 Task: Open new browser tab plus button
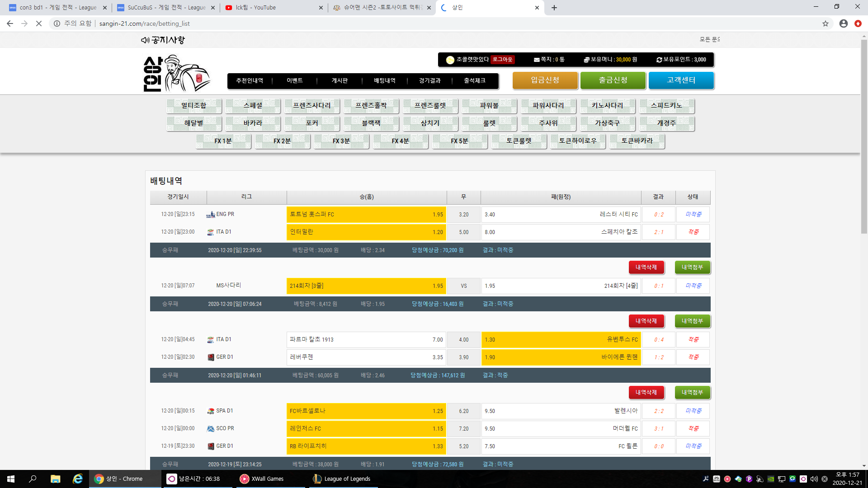pyautogui.click(x=554, y=8)
